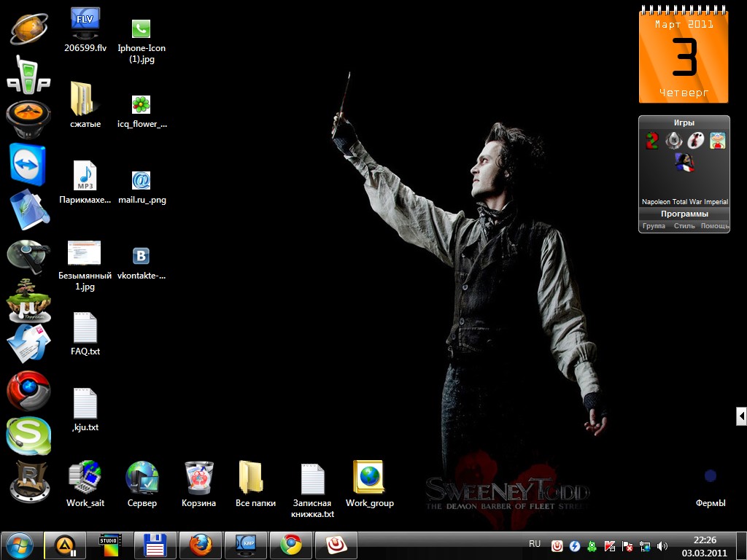Open the TeamViewer desktop shortcut

[28, 163]
